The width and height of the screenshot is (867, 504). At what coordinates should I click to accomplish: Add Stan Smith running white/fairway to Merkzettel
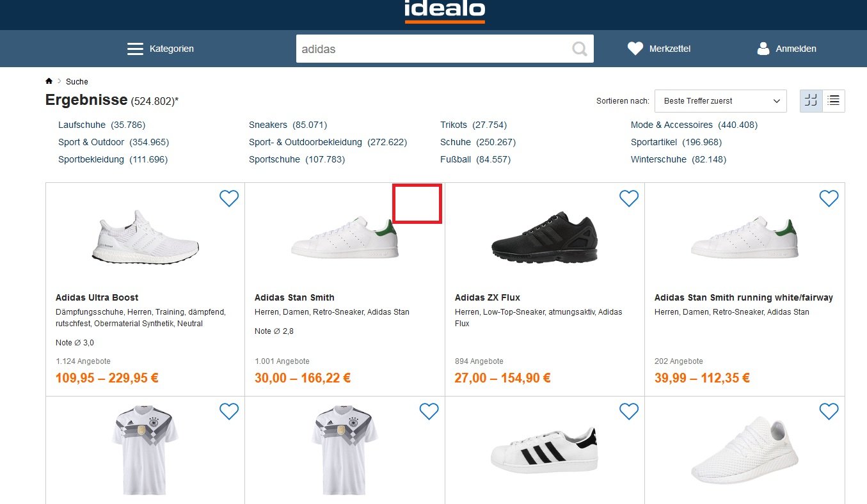pos(829,198)
